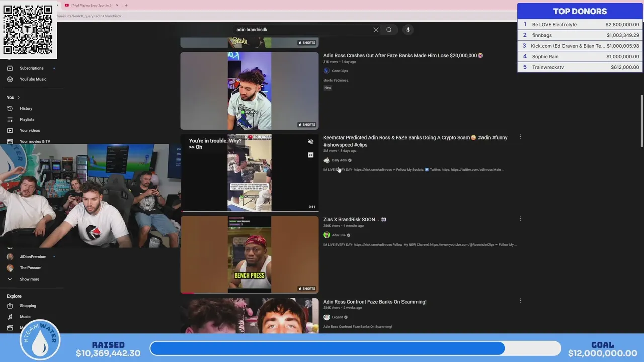The image size is (644, 362).
Task: Open Your videos in the sidebar
Action: click(30, 130)
